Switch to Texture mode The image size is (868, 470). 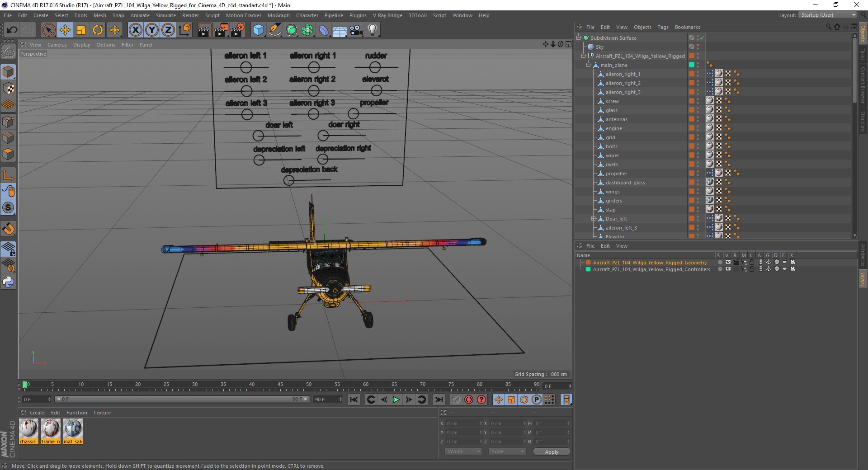(8, 89)
